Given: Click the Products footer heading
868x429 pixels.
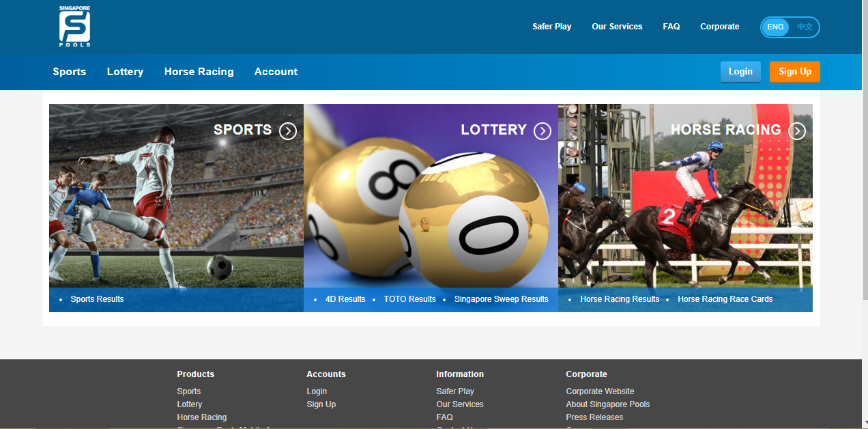Looking at the screenshot, I should [x=195, y=374].
